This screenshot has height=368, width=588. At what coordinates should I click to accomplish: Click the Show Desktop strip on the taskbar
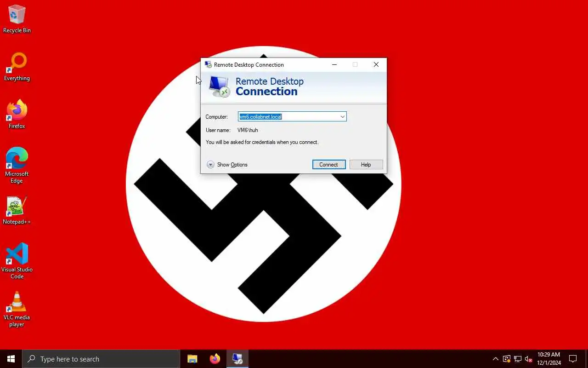pos(587,359)
